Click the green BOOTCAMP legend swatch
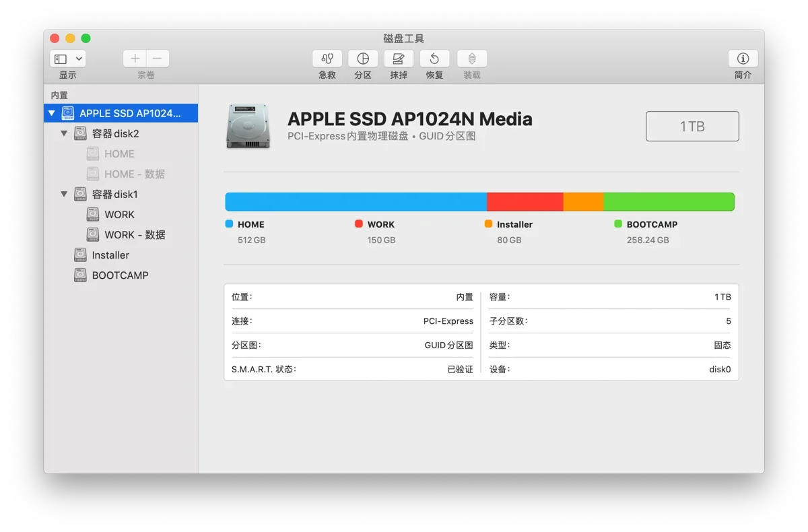Image resolution: width=808 pixels, height=532 pixels. click(x=618, y=224)
